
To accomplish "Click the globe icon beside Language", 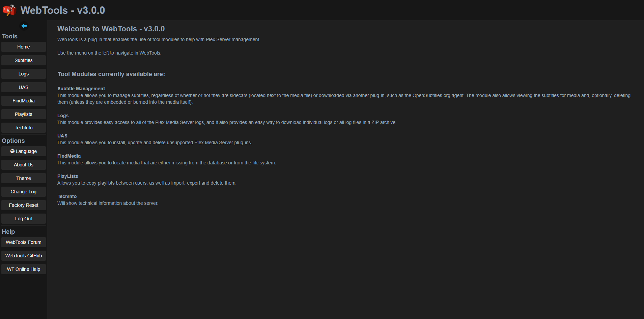I will pyautogui.click(x=12, y=151).
